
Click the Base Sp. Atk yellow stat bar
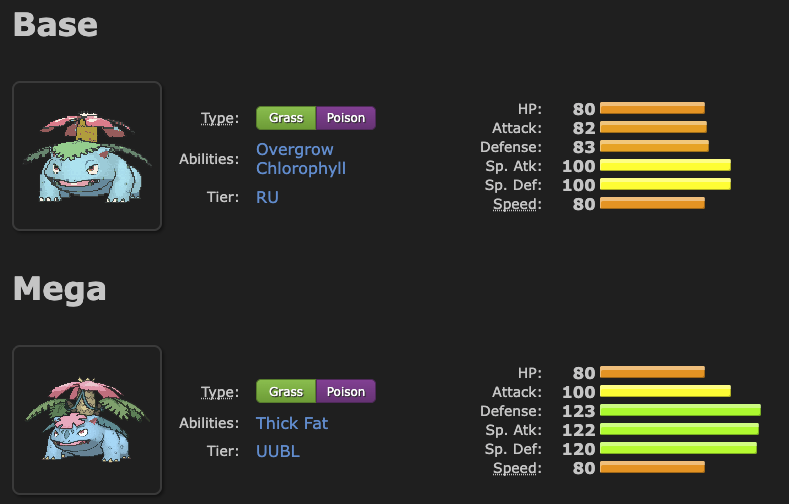(665, 165)
